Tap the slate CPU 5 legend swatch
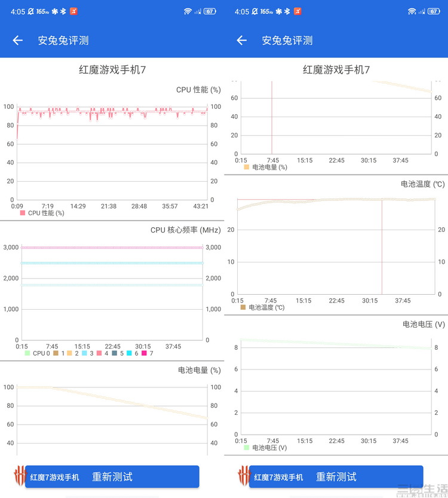The image size is (448, 498). click(115, 353)
